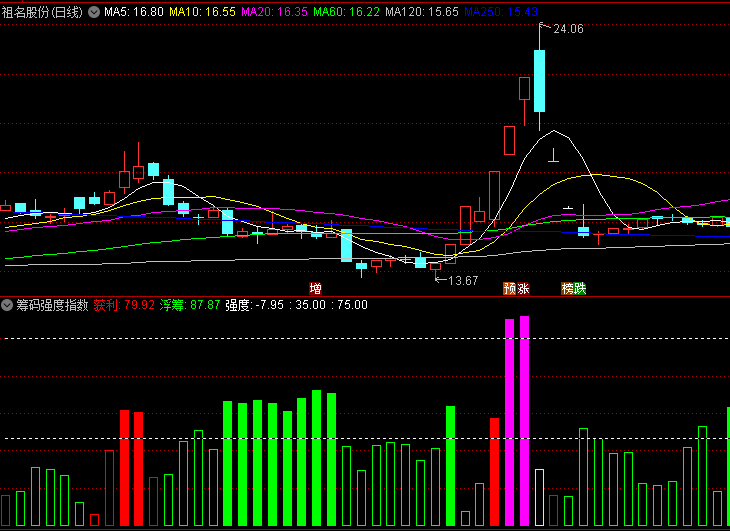Select the 筹码强度指数 indicator name
Image resolution: width=730 pixels, height=531 pixels.
(x=52, y=305)
